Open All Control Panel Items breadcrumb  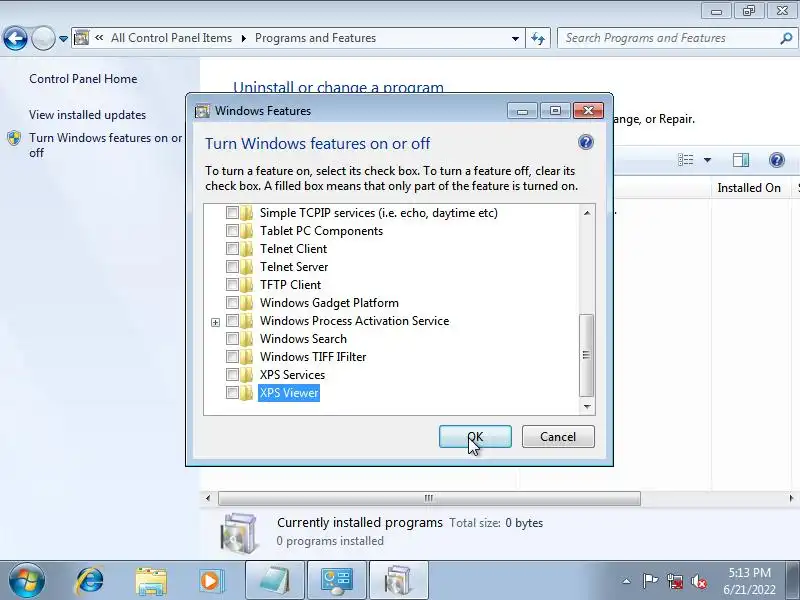click(x=171, y=38)
